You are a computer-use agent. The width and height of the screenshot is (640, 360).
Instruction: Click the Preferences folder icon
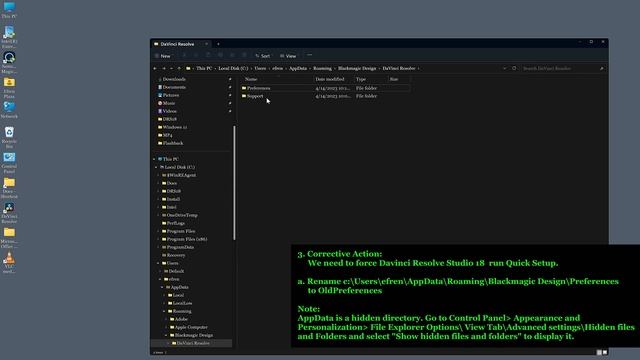point(244,88)
